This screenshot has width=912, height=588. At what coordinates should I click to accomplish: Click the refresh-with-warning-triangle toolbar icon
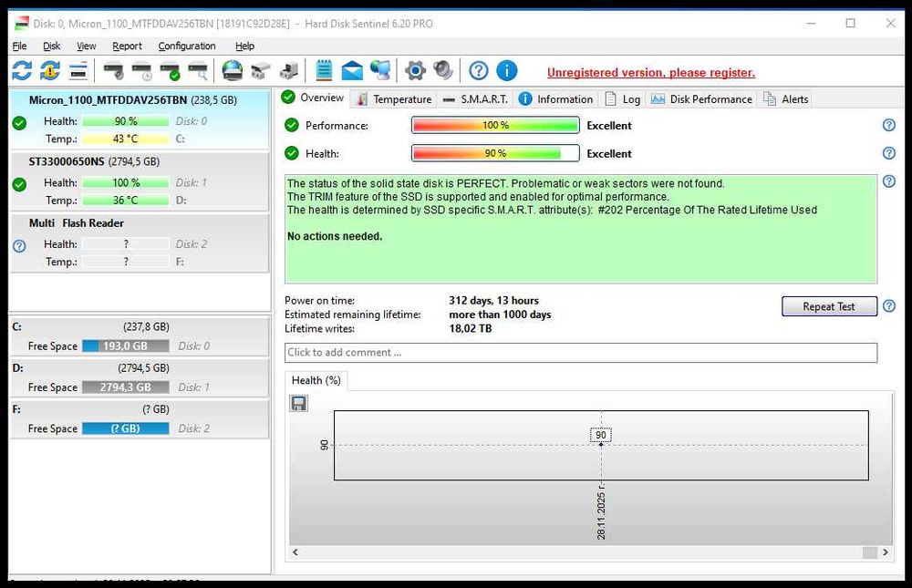pyautogui.click(x=50, y=71)
